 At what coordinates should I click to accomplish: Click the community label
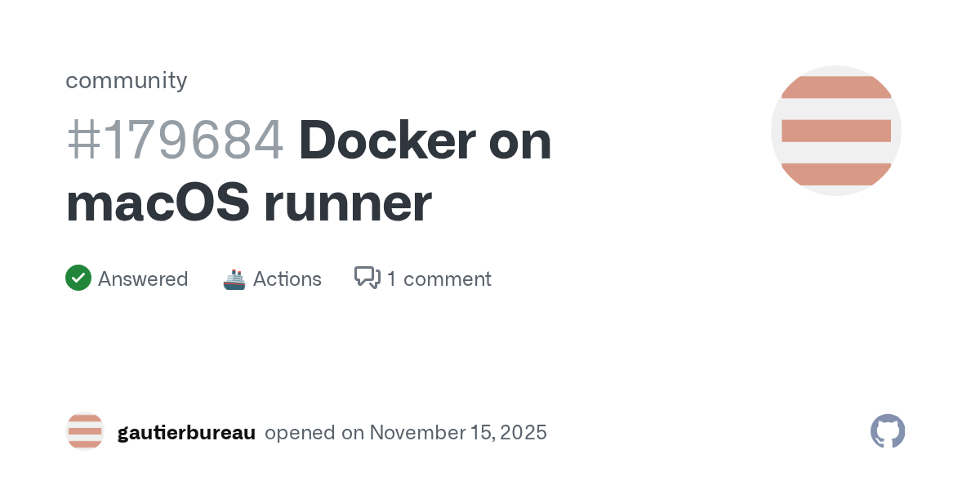127,80
